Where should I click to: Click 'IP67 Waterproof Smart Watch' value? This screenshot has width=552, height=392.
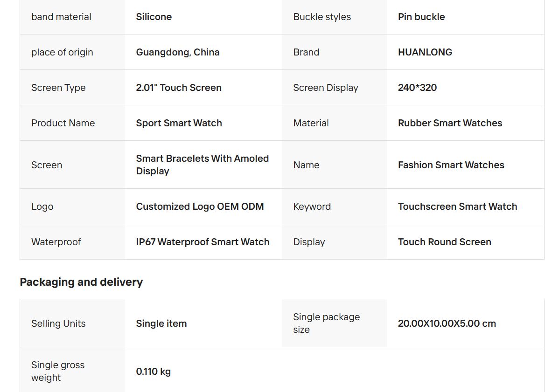coord(203,242)
